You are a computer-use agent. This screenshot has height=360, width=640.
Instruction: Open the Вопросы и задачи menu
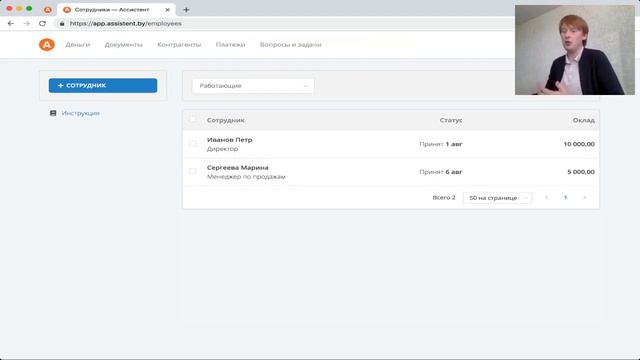click(x=291, y=44)
